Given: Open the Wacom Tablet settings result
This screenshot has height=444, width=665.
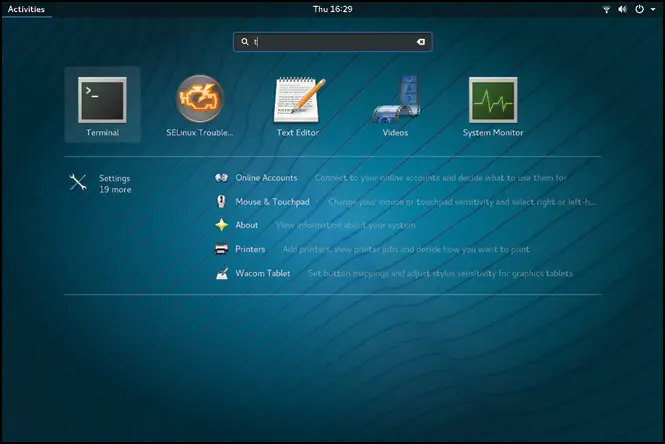Looking at the screenshot, I should tap(264, 273).
